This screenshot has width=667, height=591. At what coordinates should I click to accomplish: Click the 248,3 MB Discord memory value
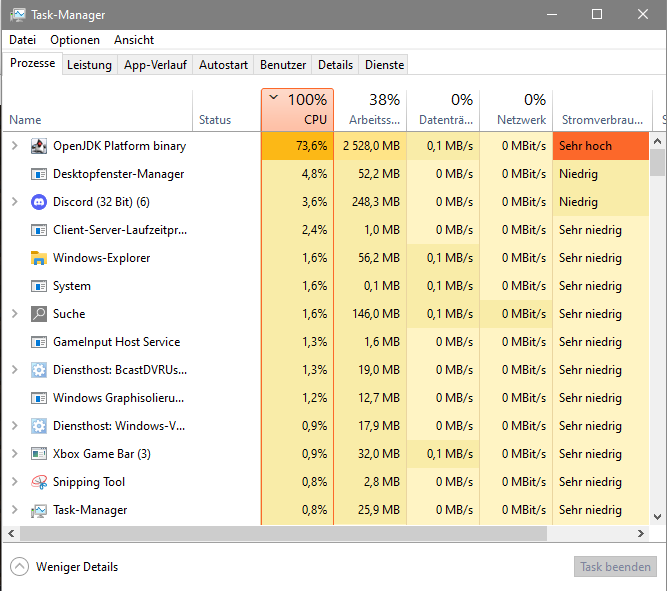coord(376,202)
